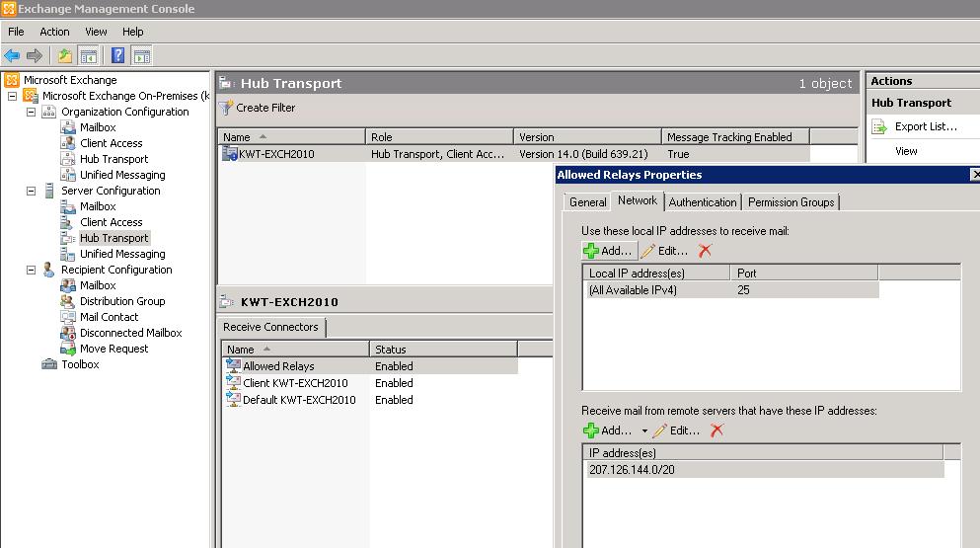Click the Recipient Configuration node icon
This screenshot has width=980, height=548.
click(48, 270)
